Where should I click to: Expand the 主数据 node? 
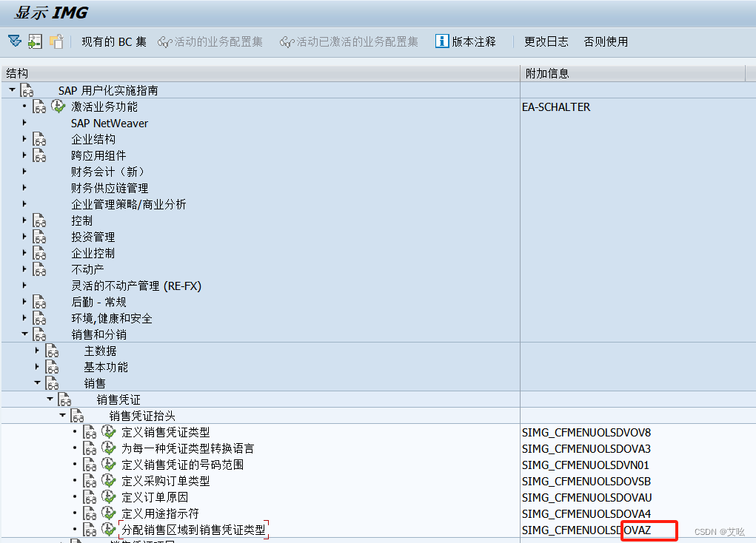click(x=36, y=350)
